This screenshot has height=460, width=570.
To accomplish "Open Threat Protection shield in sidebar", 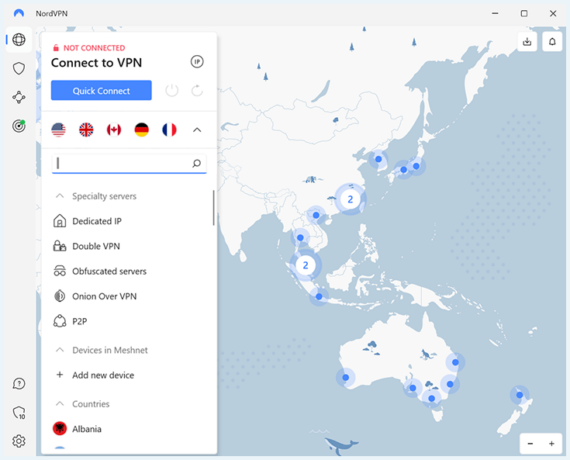I will tap(19, 68).
